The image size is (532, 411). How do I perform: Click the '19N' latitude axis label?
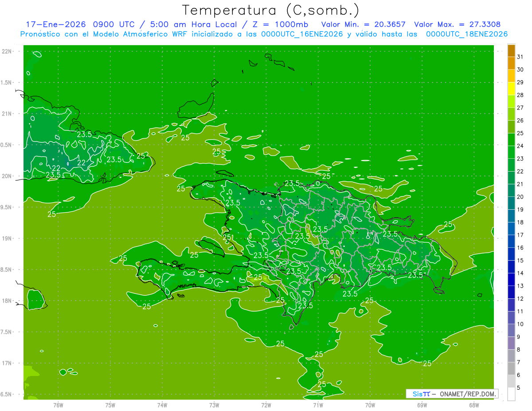click(7, 239)
